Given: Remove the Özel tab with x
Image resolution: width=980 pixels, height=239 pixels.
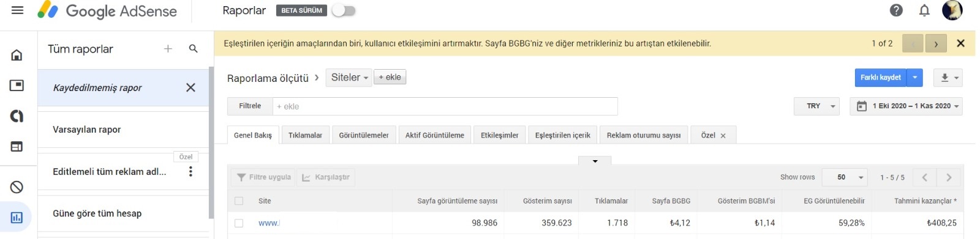Looking at the screenshot, I should pos(723,136).
